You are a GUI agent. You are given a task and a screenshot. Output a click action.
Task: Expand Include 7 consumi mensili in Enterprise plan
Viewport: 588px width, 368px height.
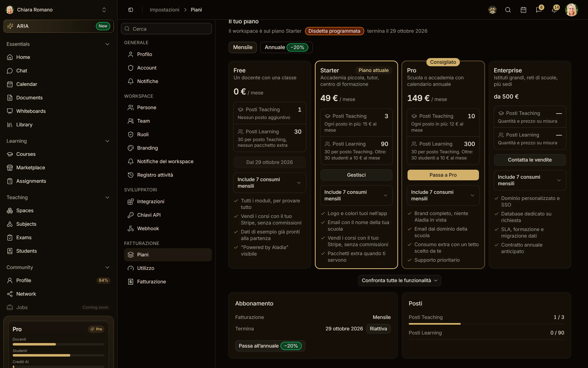530,180
